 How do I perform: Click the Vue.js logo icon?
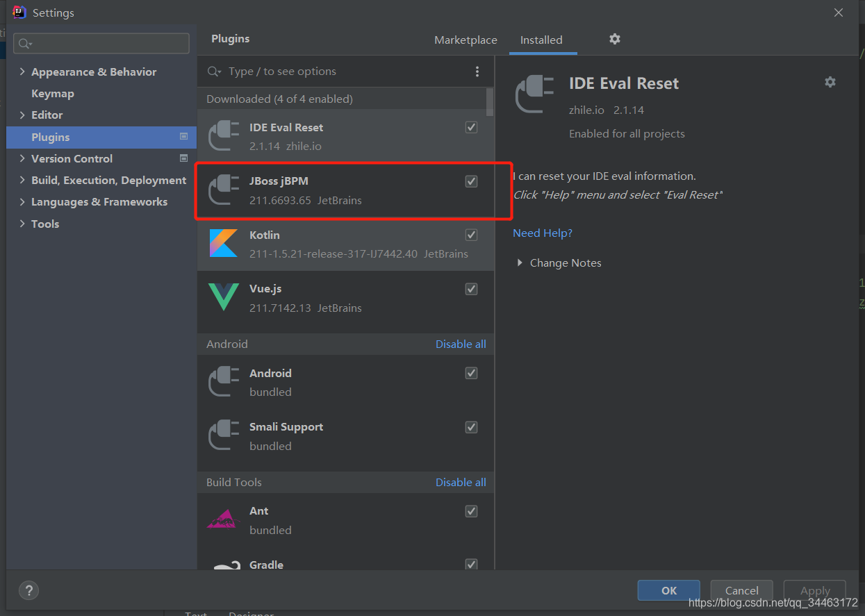tap(224, 297)
